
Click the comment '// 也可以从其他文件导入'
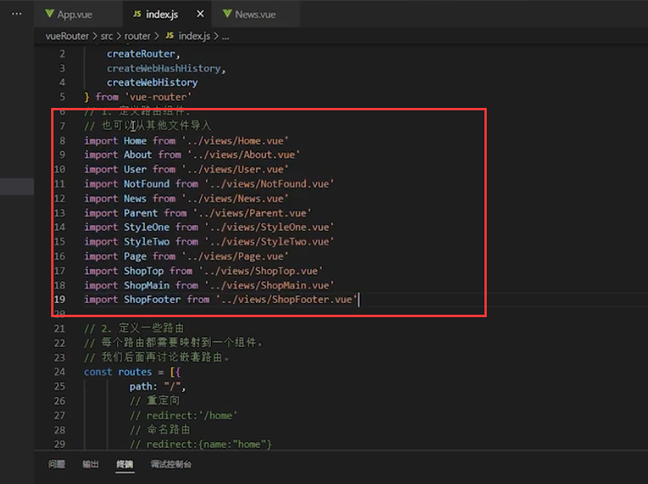click(148, 126)
